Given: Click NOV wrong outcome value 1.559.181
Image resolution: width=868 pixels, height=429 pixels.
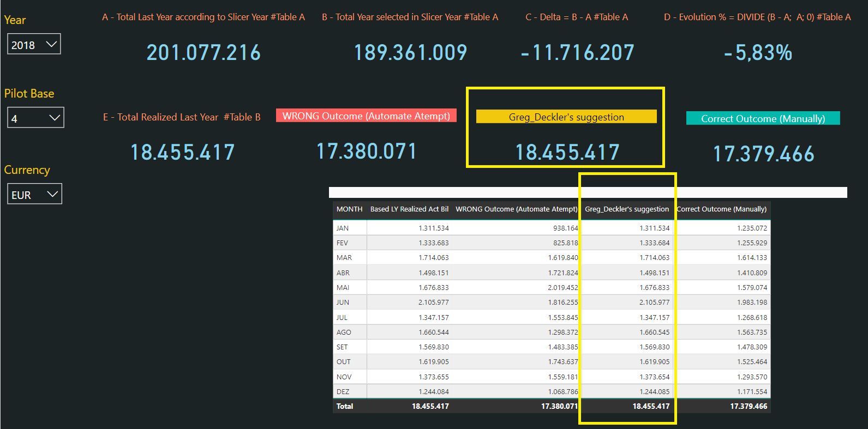Looking at the screenshot, I should pos(563,377).
